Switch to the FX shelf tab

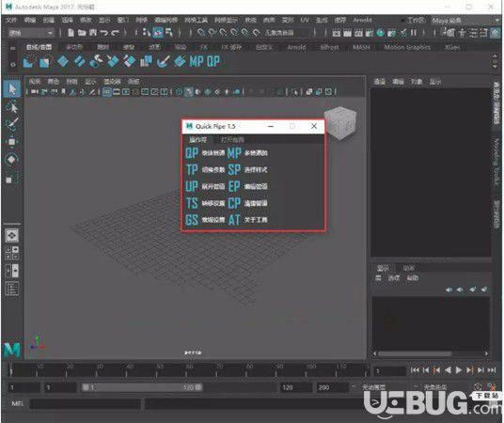204,48
